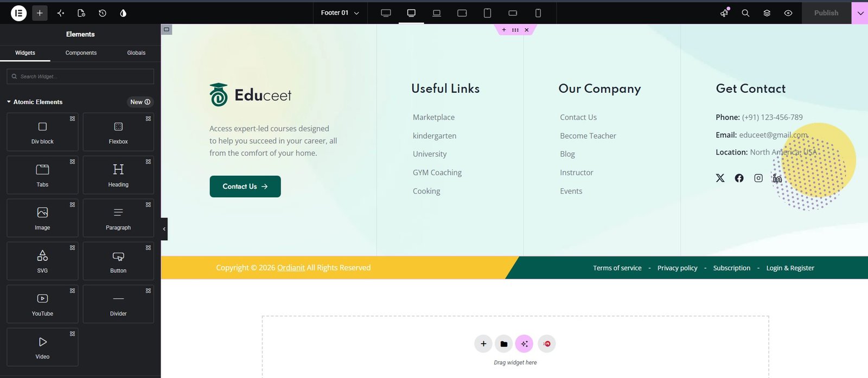Viewport: 868px width, 378px height.
Task: Click the Contact Us button in footer
Action: pos(245,187)
